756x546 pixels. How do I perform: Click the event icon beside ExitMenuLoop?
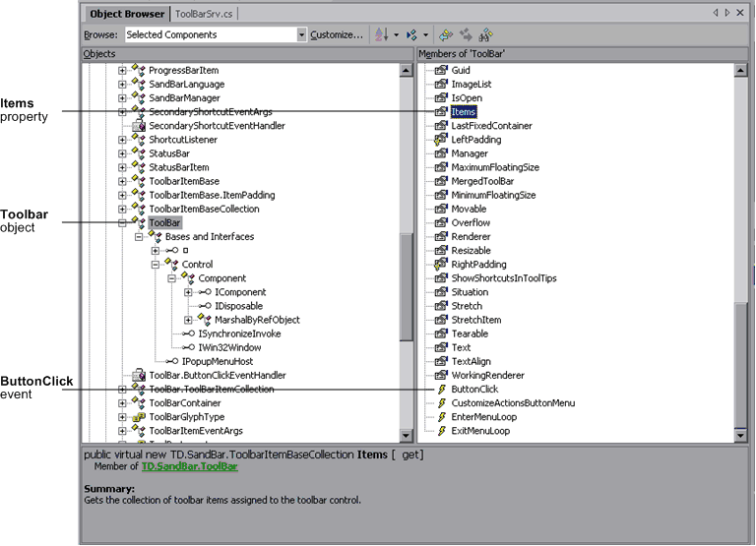(x=442, y=431)
